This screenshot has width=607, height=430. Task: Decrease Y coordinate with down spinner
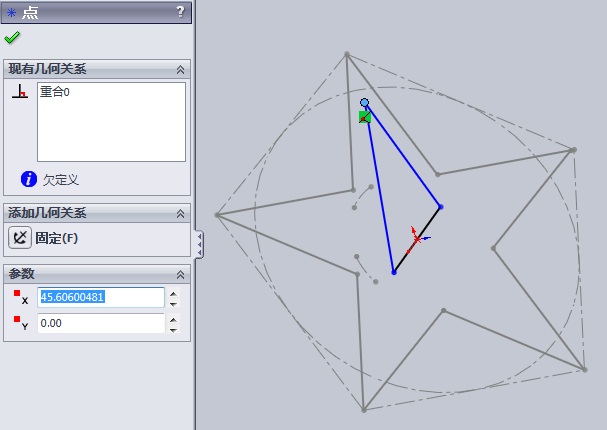click(173, 330)
